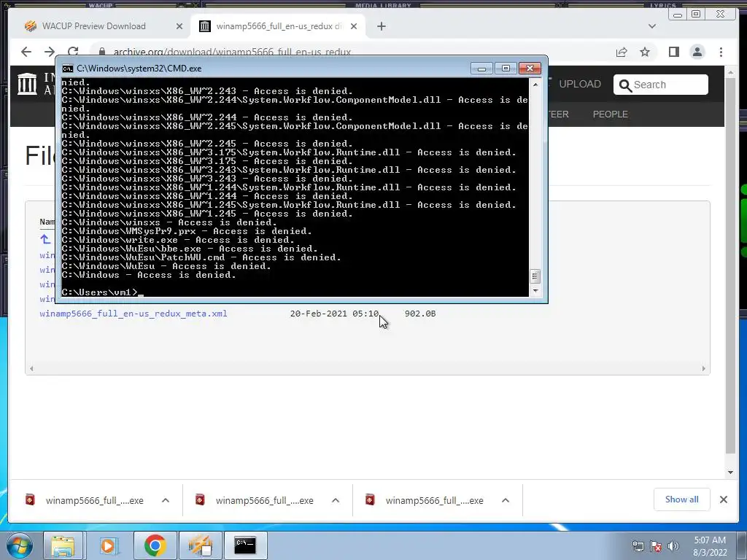Click the CMD window system icon

tap(68, 69)
